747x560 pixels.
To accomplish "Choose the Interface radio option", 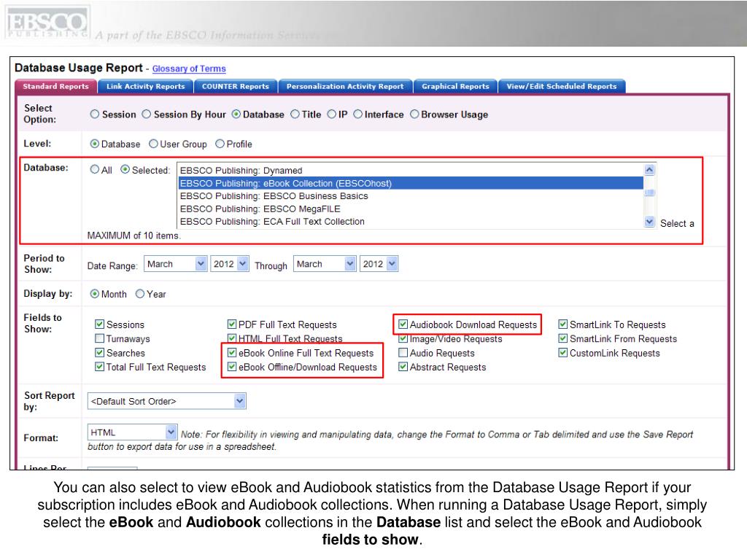I will (357, 114).
